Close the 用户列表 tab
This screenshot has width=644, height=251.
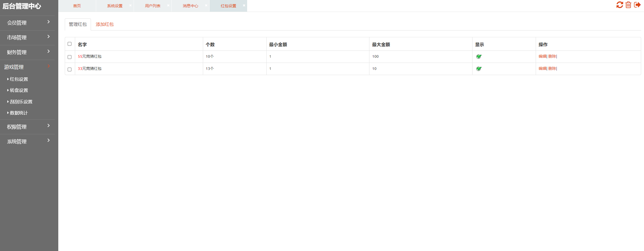[x=168, y=5]
